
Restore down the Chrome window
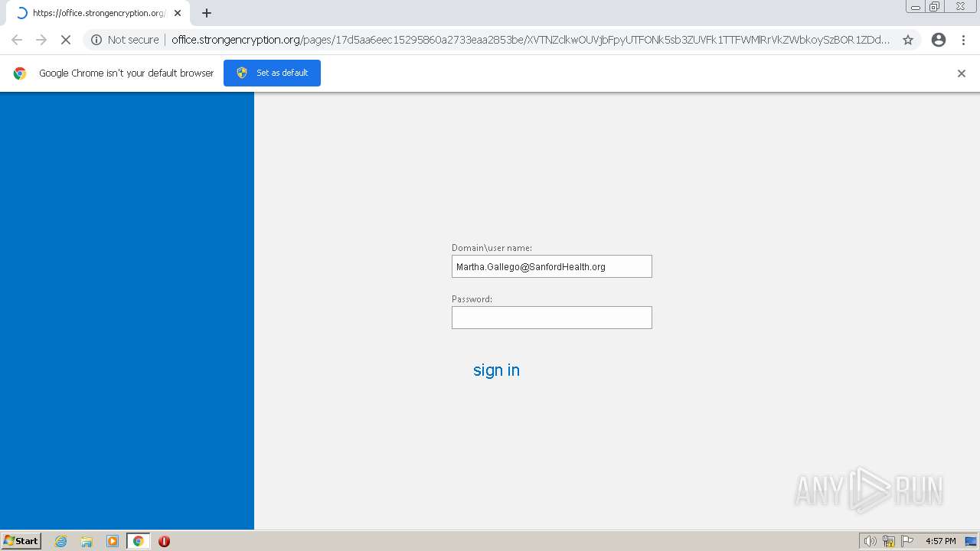point(935,7)
